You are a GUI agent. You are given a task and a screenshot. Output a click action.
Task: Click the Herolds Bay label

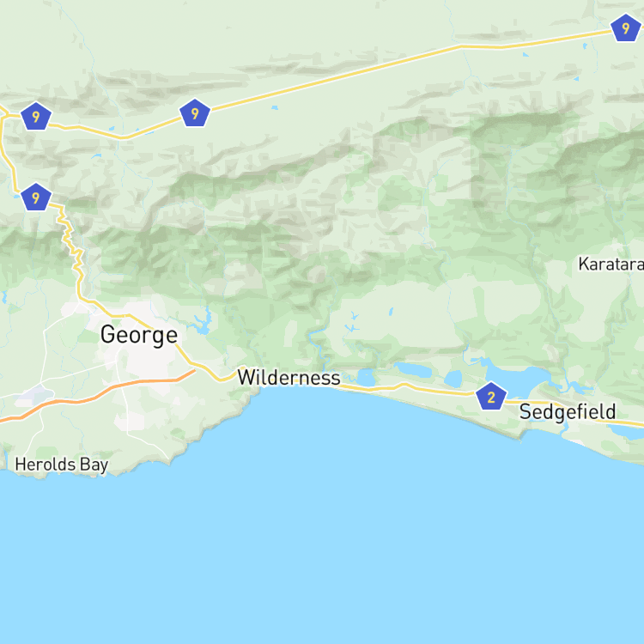tap(62, 465)
